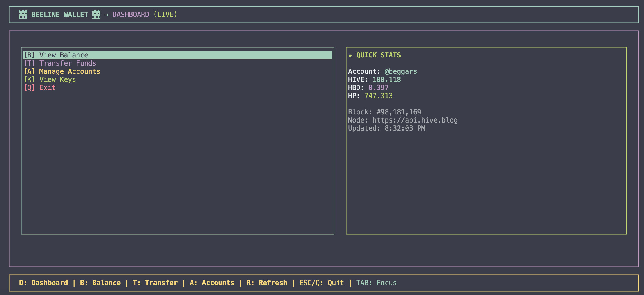Click the @beggars account name
The image size is (644, 295).
point(401,71)
